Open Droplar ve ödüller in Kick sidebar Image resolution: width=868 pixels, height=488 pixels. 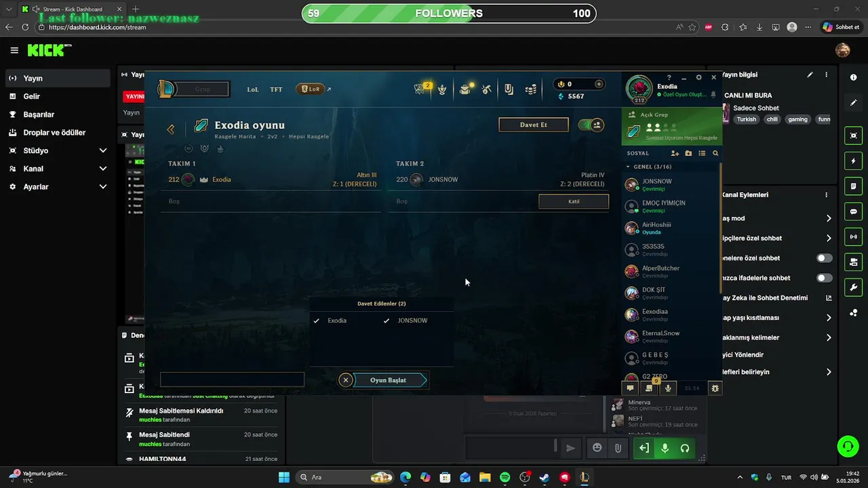coord(58,133)
